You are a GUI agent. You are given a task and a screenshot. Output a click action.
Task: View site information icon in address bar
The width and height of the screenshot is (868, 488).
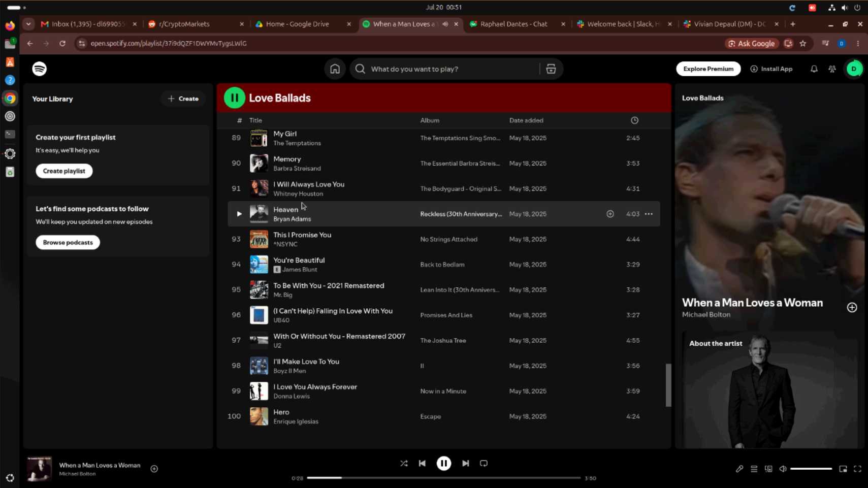coord(82,44)
